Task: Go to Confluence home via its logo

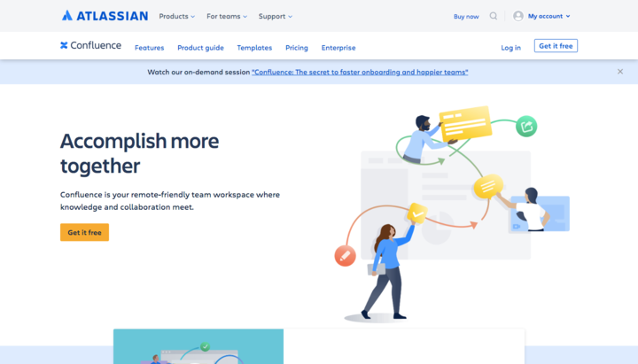Action: click(x=90, y=45)
